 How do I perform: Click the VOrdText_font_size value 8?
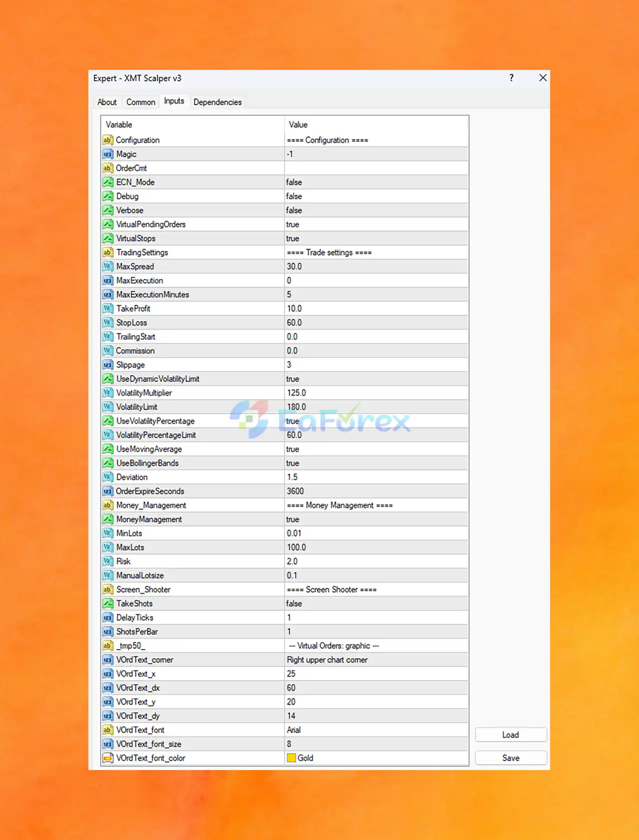coord(289,744)
